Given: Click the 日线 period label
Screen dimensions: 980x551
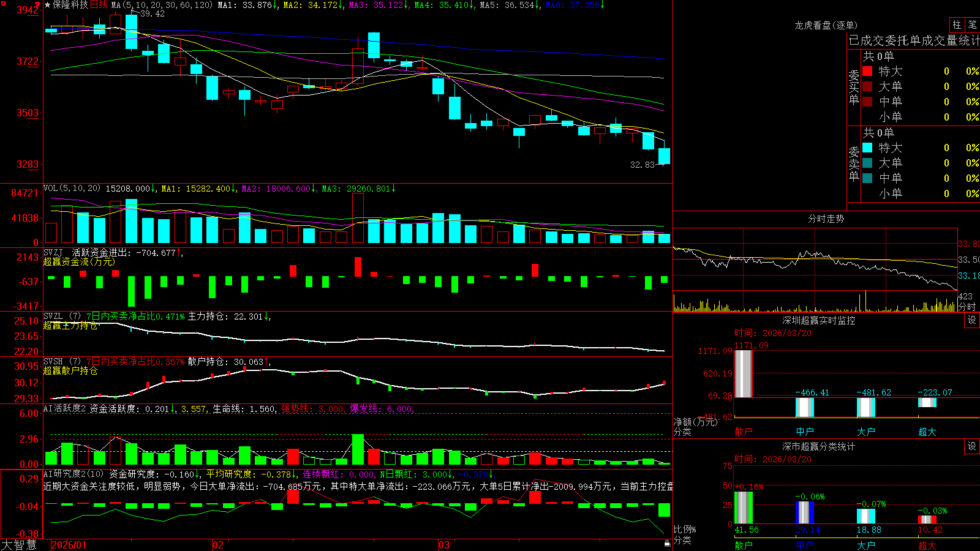Looking at the screenshot, I should pos(99,5).
